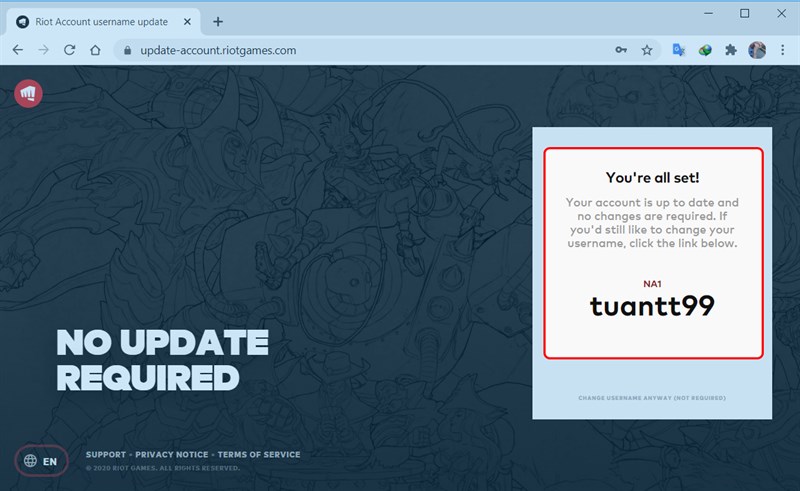Open the globe download manager extension
The height and width of the screenshot is (491, 800).
pyautogui.click(x=705, y=50)
